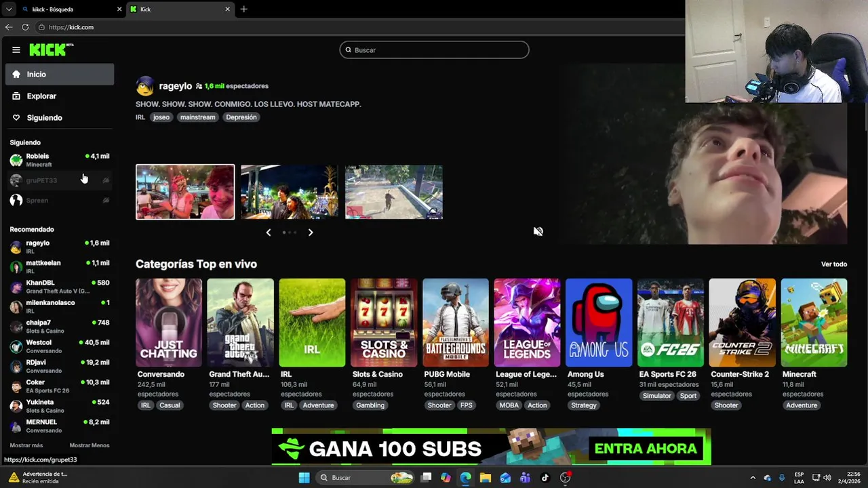Click Mostrar más under Recomendado
This screenshot has height=488, width=868.
26,445
